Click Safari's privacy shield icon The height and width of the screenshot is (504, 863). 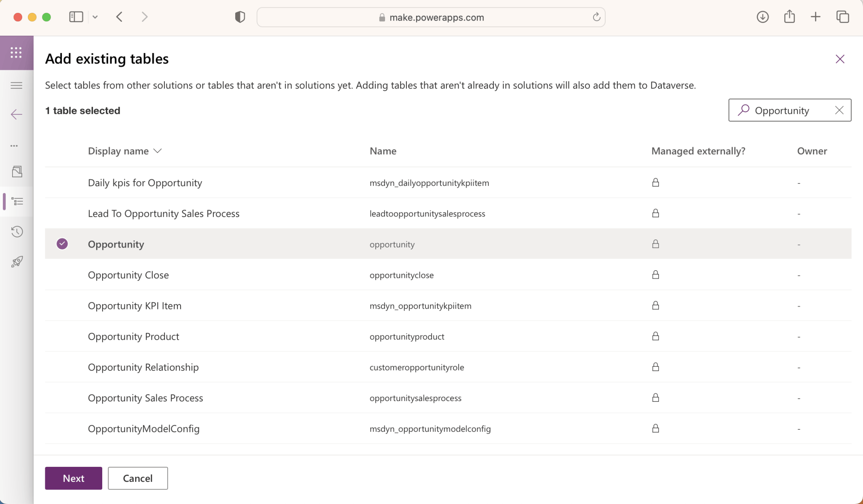pos(240,17)
